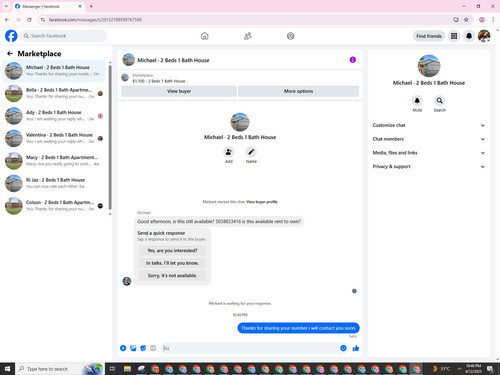Open Michael's 2 Beds 1 Bath House chat
The image size is (500, 375).
click(54, 71)
